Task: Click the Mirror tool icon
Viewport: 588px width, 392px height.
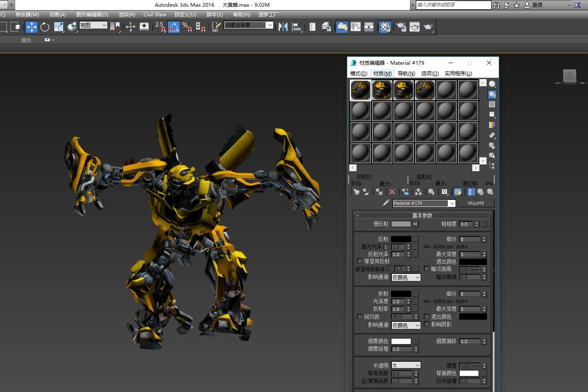Action: (x=283, y=27)
